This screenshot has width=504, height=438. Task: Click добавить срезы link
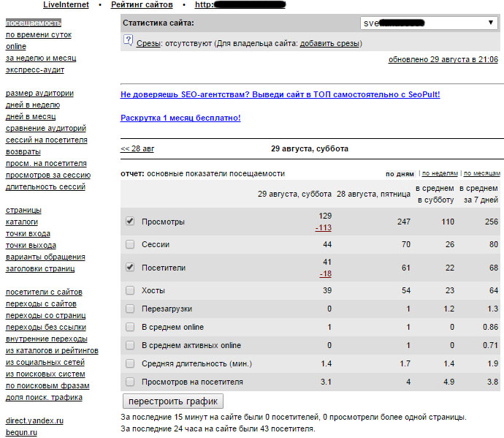tap(329, 43)
